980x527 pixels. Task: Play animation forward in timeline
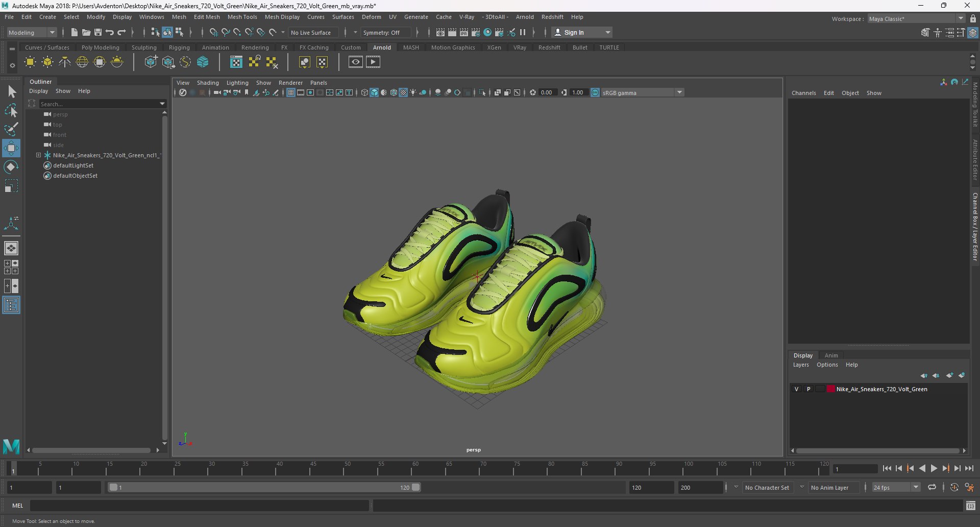coord(934,468)
